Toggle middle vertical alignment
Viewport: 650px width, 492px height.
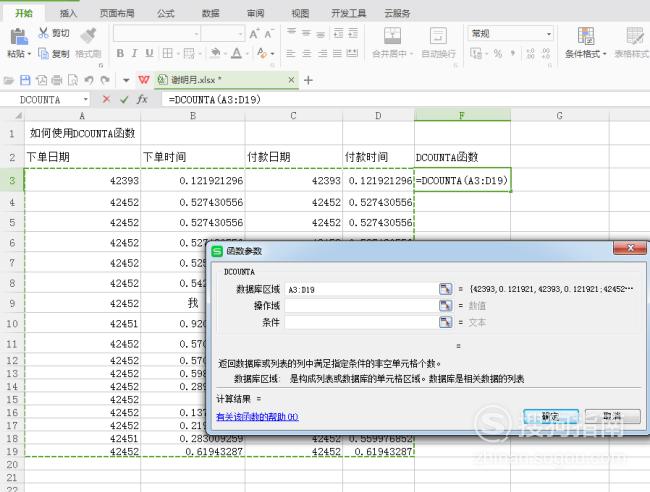click(x=306, y=33)
